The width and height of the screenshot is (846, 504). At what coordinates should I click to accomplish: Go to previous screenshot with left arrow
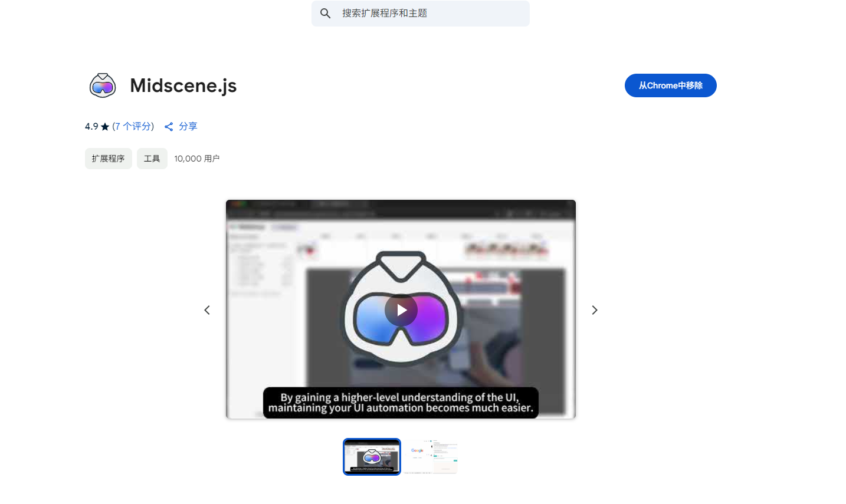[207, 310]
